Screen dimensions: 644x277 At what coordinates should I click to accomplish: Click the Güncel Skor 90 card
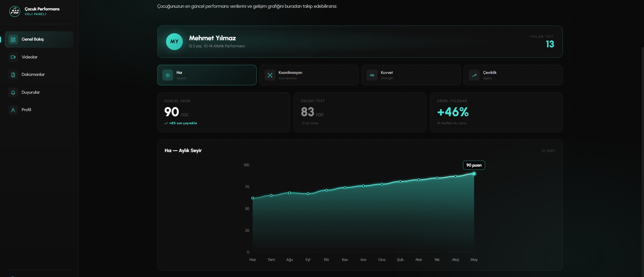point(224,112)
